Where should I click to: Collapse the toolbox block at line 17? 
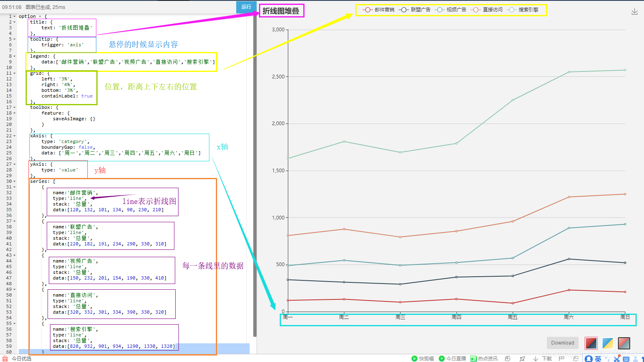coord(15,108)
